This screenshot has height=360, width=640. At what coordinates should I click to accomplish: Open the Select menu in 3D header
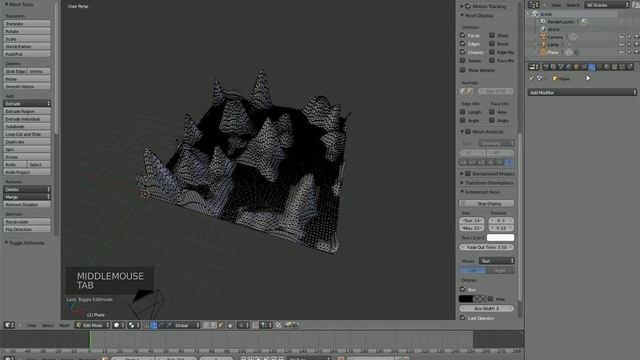click(48, 326)
